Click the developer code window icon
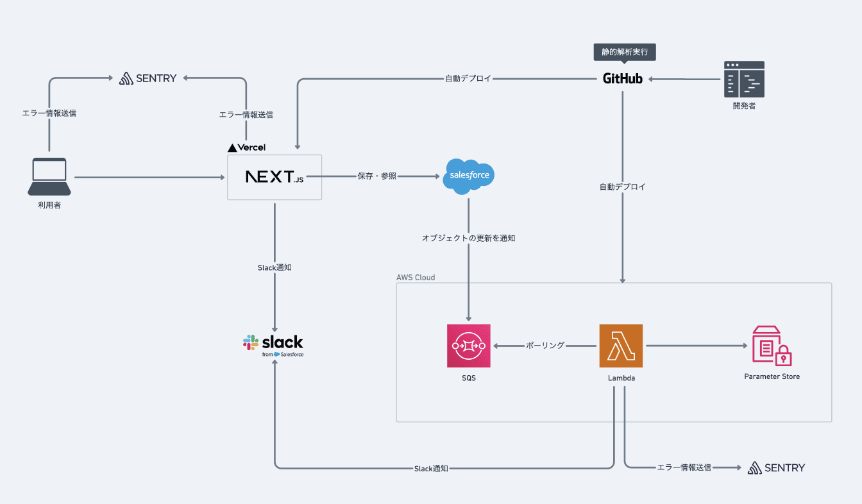 tap(744, 79)
